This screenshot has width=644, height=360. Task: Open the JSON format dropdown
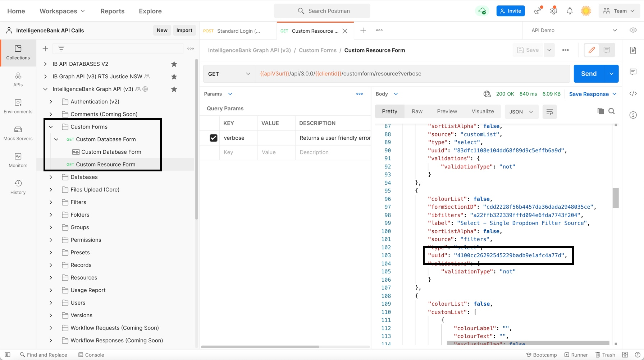(521, 112)
